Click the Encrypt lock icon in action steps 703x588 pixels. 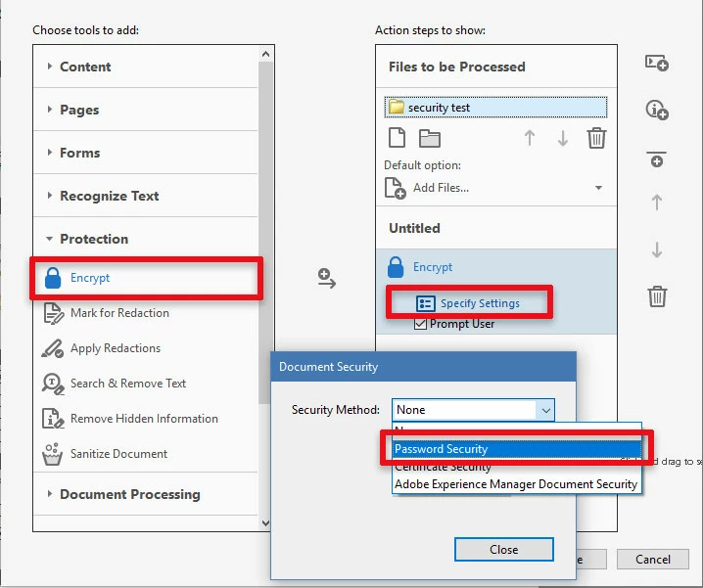396,267
